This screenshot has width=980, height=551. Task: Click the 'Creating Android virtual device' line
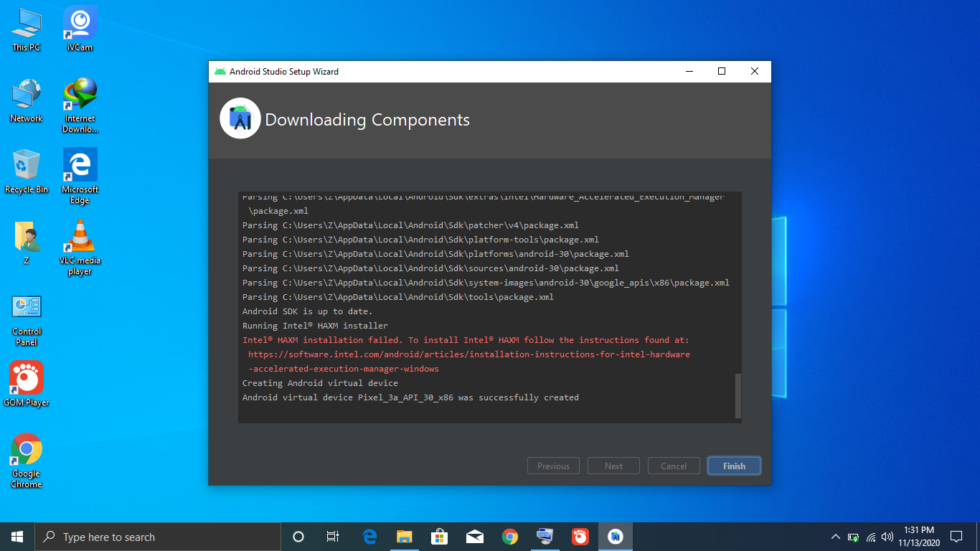(x=320, y=383)
